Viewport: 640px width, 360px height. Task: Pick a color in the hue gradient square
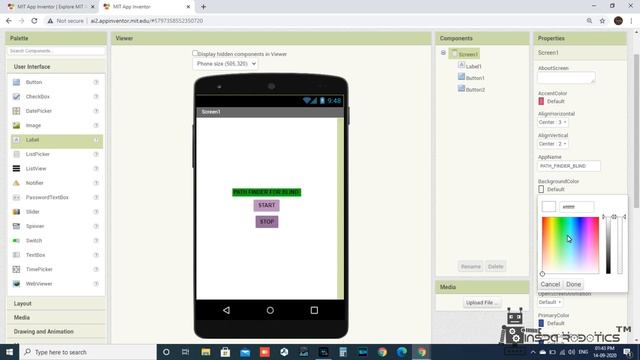tap(570, 245)
